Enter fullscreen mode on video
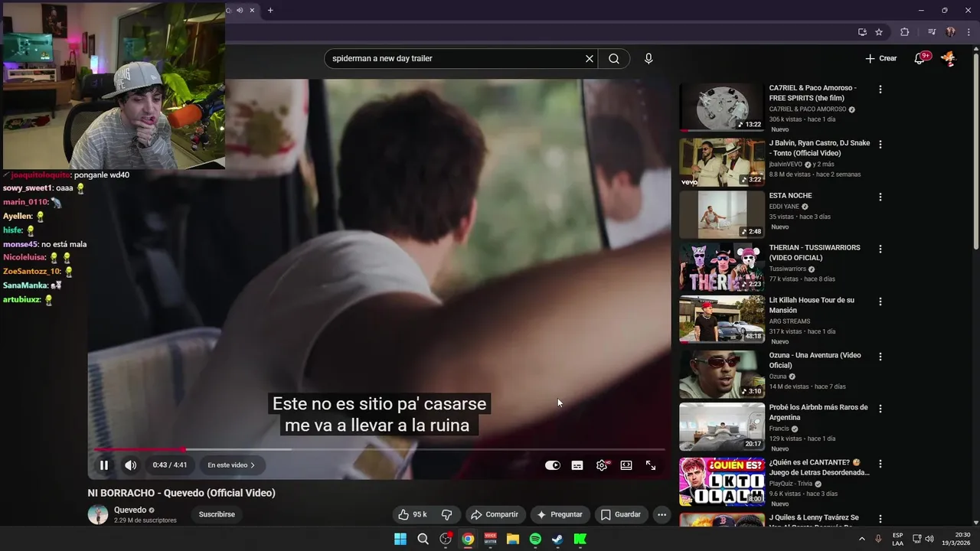 click(651, 465)
